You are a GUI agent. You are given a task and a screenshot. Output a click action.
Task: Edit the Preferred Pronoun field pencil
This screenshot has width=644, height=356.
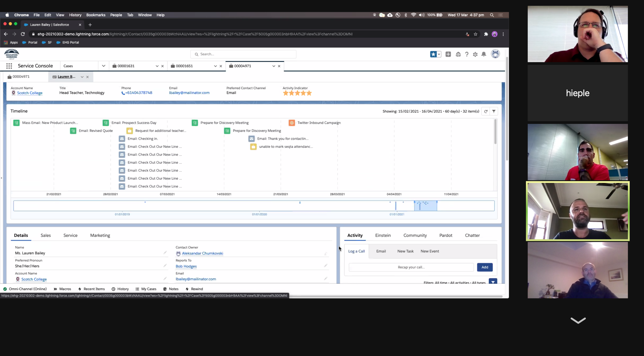(x=165, y=266)
